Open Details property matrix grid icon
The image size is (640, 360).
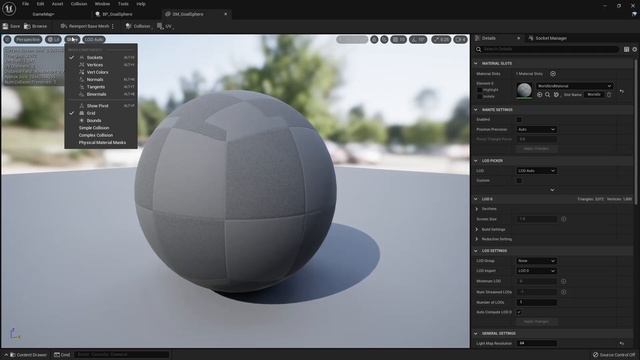(627, 49)
